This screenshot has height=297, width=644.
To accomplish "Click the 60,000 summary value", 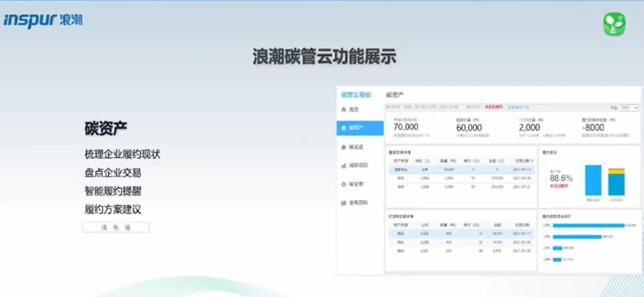I will click(469, 128).
